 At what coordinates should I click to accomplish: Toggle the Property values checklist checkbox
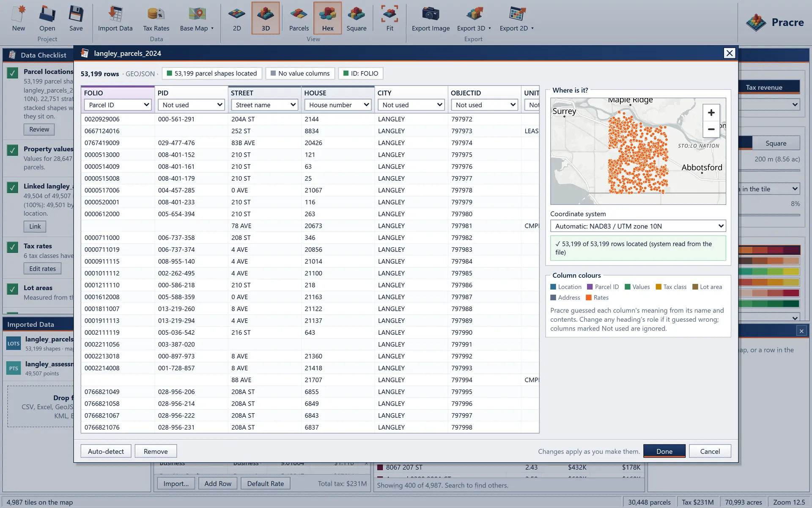point(12,150)
